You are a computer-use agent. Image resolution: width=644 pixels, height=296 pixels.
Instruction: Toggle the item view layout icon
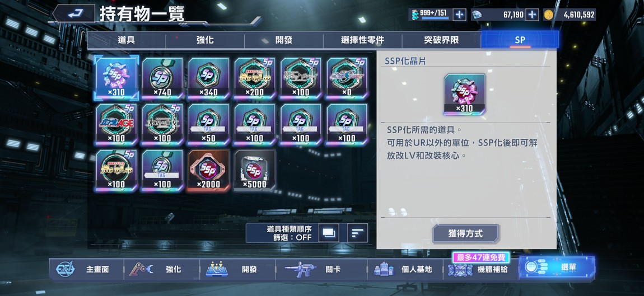(x=329, y=233)
